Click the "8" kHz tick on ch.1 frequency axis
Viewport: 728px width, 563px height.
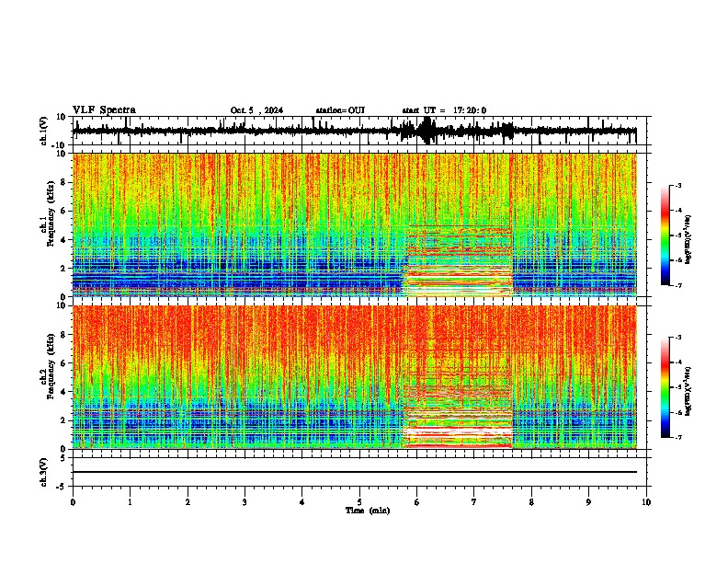pyautogui.click(x=63, y=182)
